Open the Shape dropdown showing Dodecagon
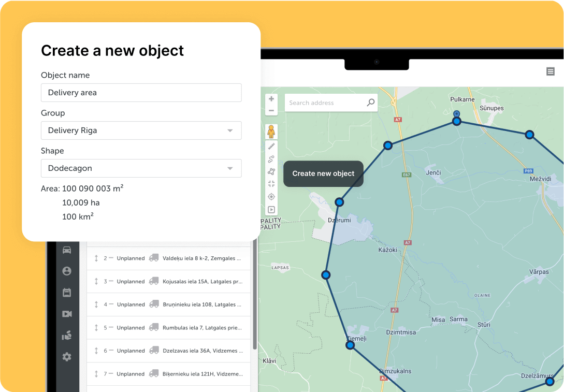The width and height of the screenshot is (564, 392). click(141, 168)
